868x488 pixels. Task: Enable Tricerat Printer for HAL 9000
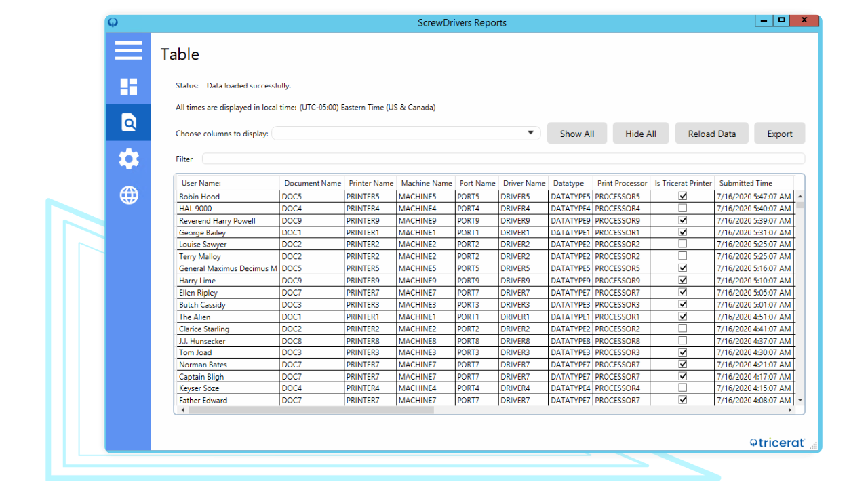(682, 207)
